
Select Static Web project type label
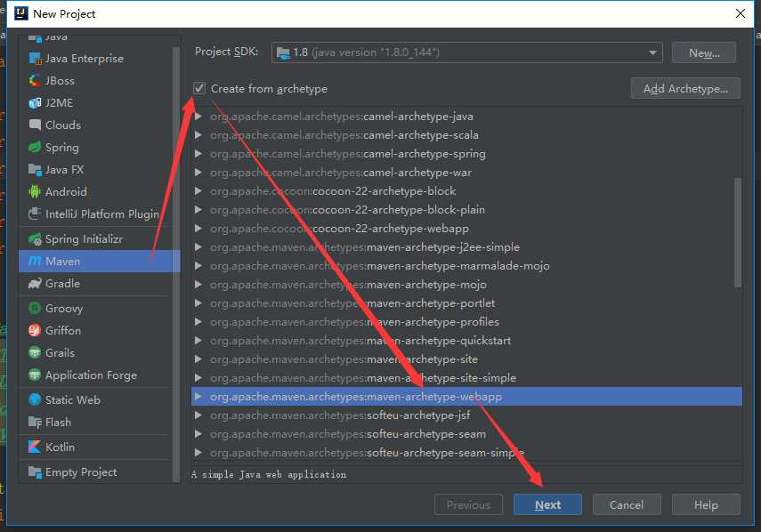[x=73, y=400]
